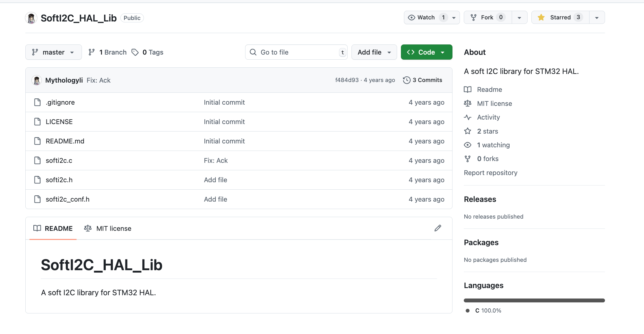Click the tag icon next to 0 Tags
This screenshot has height=334, width=644.
click(x=135, y=52)
